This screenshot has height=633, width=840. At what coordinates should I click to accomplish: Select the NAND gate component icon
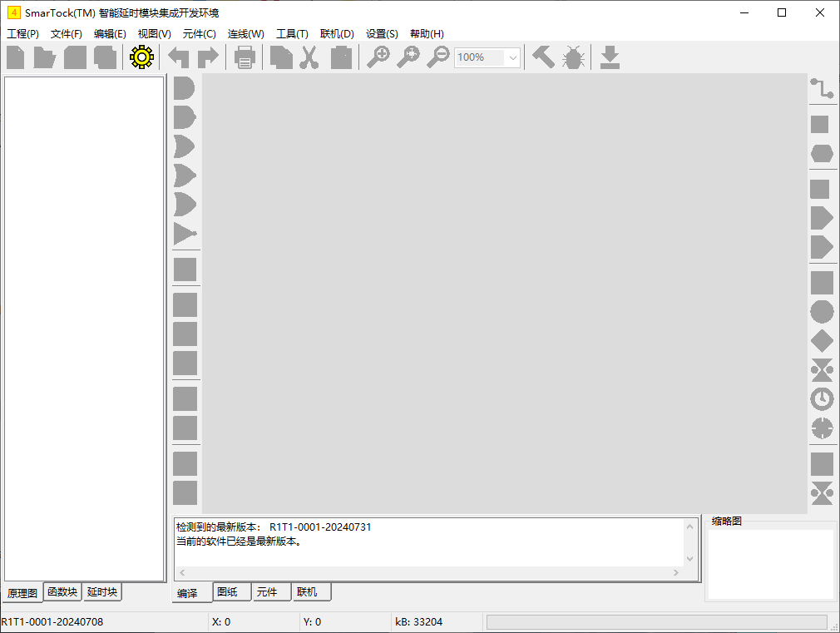(x=185, y=117)
